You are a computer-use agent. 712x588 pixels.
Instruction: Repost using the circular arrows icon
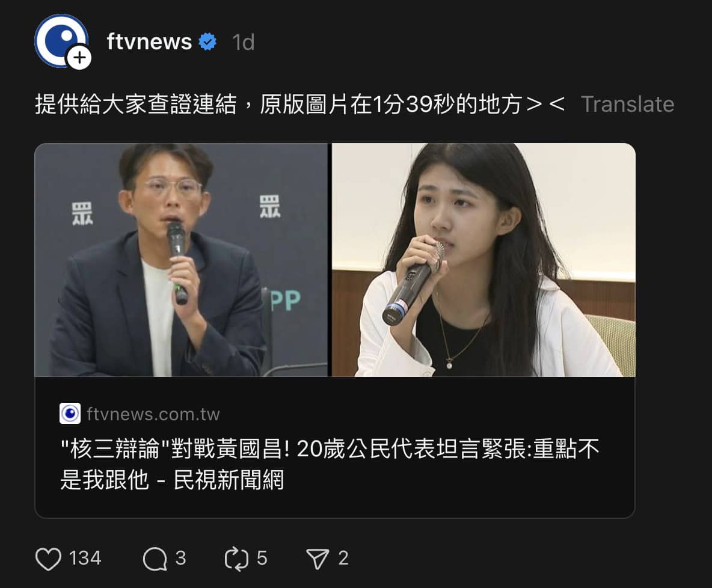[x=236, y=559]
